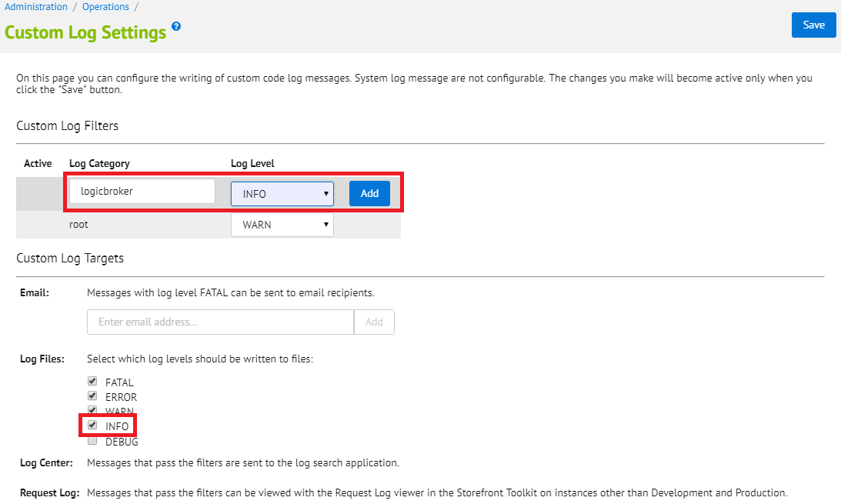The width and height of the screenshot is (841, 504).
Task: Open the Operations breadcrumb link
Action: tap(105, 7)
